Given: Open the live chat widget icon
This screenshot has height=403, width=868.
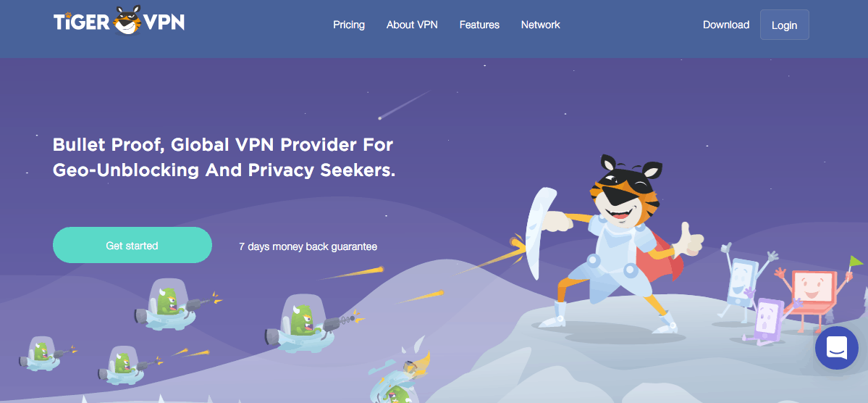Looking at the screenshot, I should [x=836, y=348].
